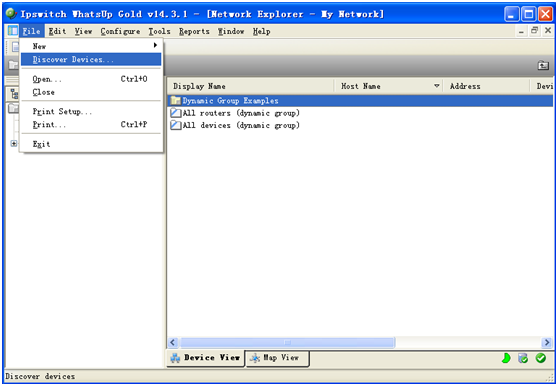Open the View menu
The image size is (556, 388).
point(83,31)
